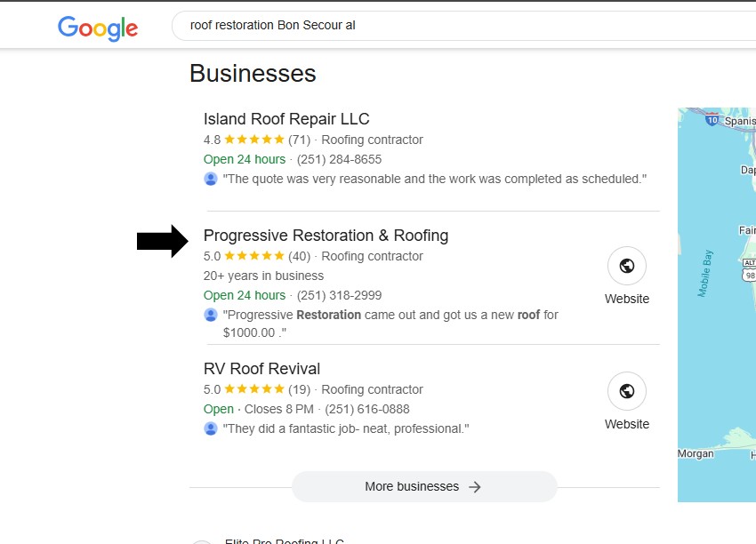Click the Google logo
This screenshot has height=544, width=756.
pyautogui.click(x=98, y=27)
